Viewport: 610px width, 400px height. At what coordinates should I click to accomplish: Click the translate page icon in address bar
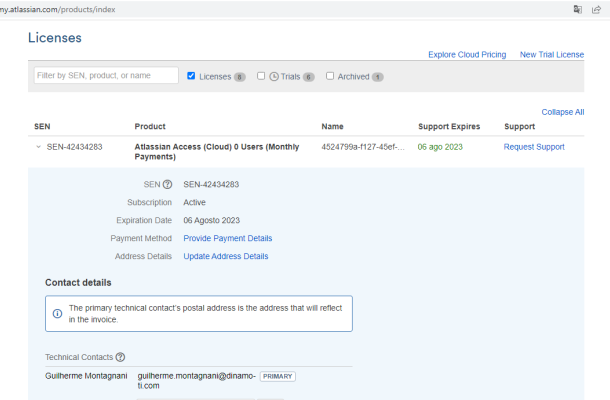pyautogui.click(x=578, y=9)
